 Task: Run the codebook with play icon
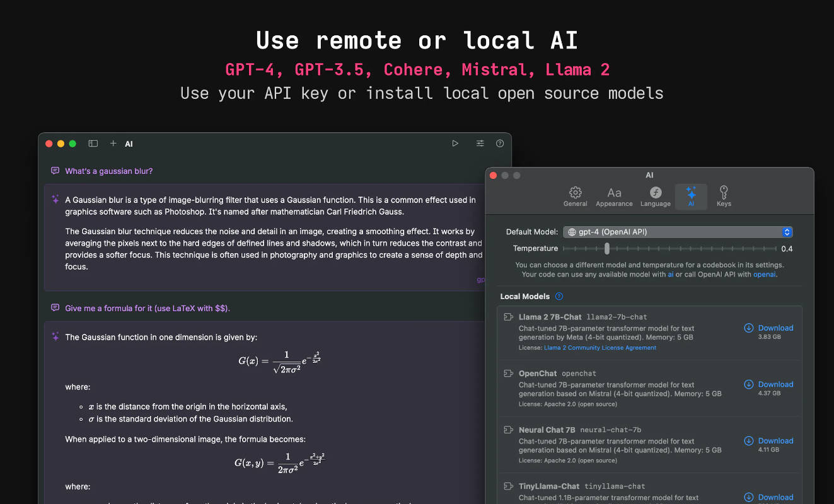(455, 144)
